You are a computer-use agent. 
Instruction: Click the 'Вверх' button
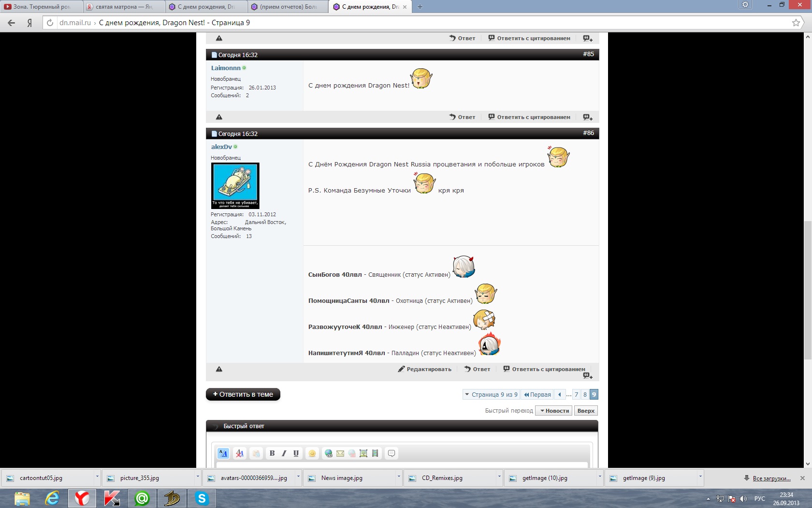[x=586, y=411]
